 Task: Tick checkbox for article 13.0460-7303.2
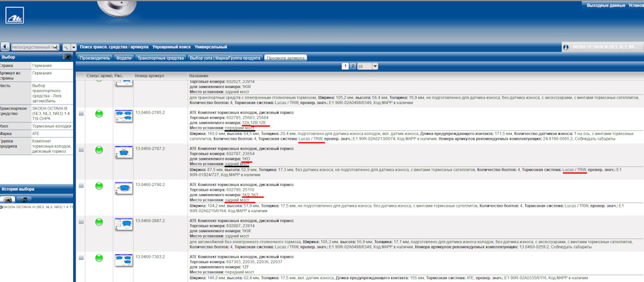[x=81, y=258]
